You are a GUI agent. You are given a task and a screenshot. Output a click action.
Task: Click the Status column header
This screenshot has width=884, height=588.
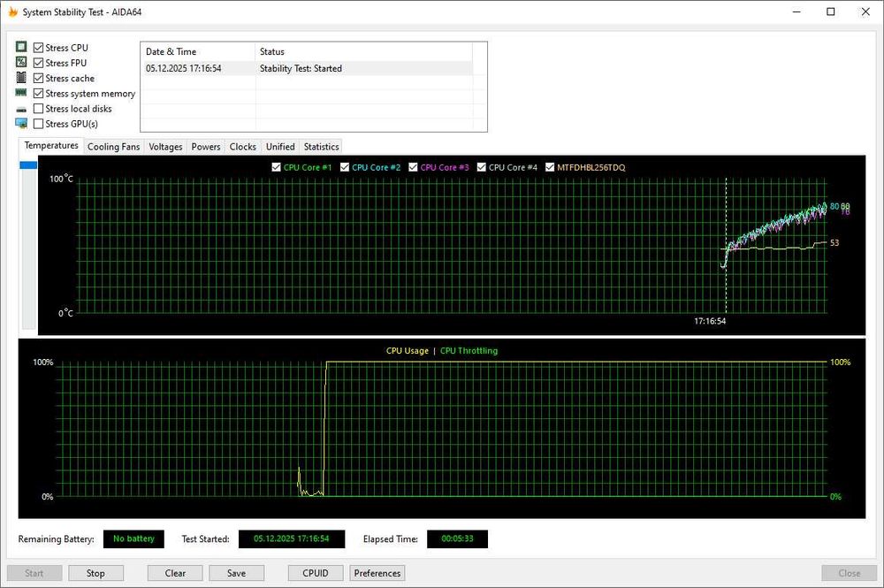363,51
